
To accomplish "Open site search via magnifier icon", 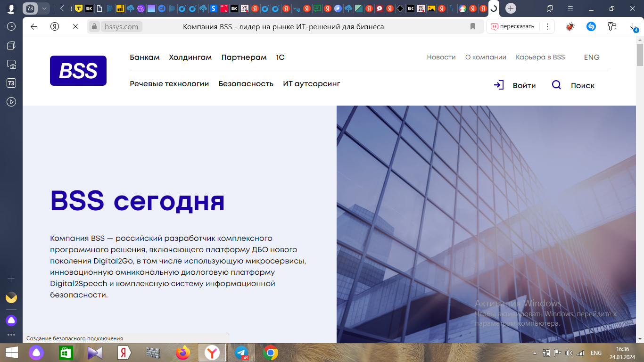I will 557,85.
